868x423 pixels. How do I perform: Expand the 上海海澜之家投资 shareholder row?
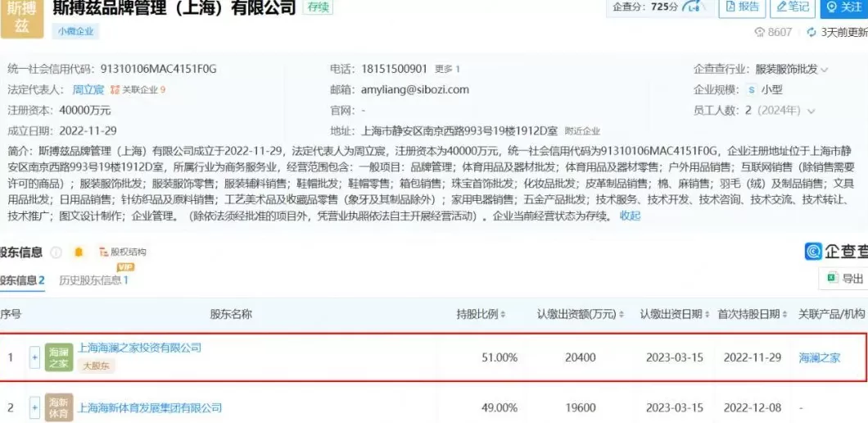tap(34, 357)
